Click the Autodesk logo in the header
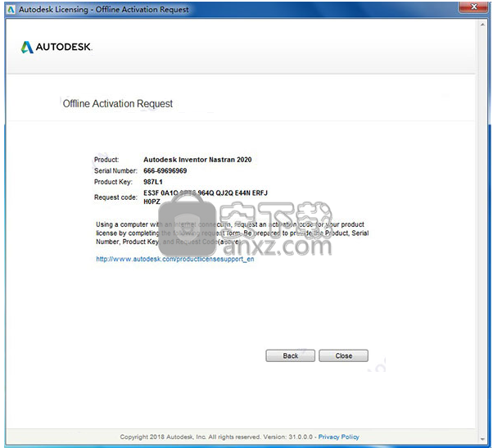The height and width of the screenshot is (448, 493). click(x=57, y=47)
